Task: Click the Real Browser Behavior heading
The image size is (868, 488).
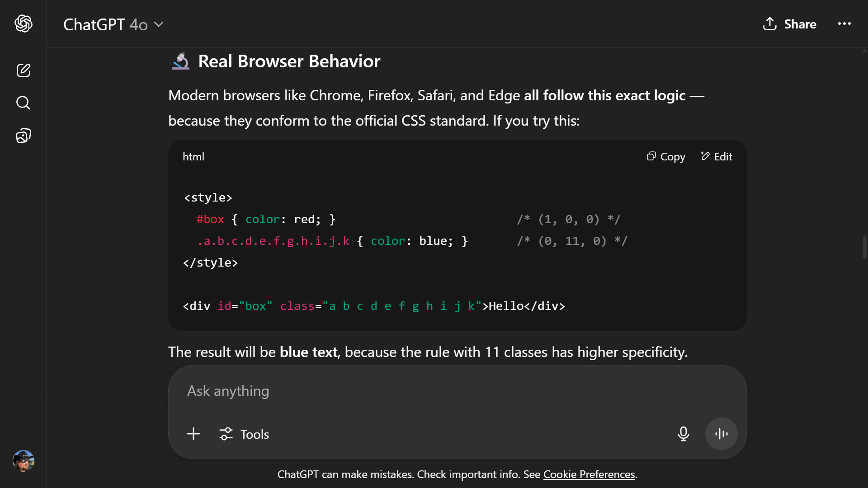Action: coord(289,61)
